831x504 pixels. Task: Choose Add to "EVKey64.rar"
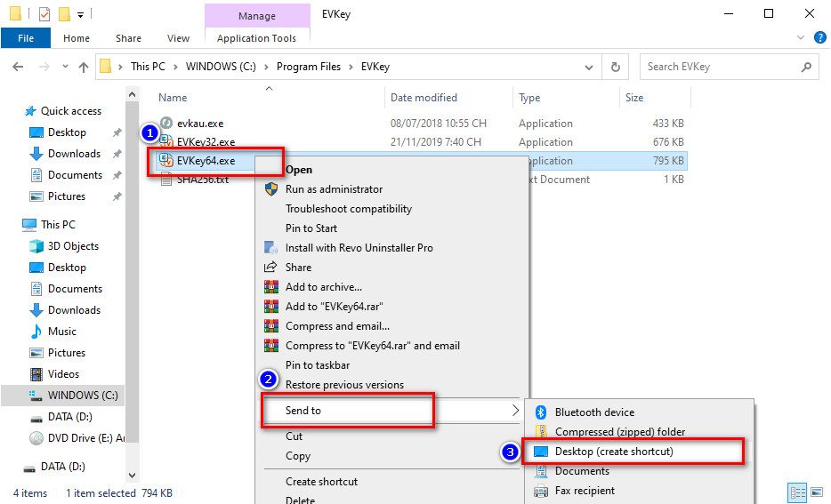pos(334,307)
